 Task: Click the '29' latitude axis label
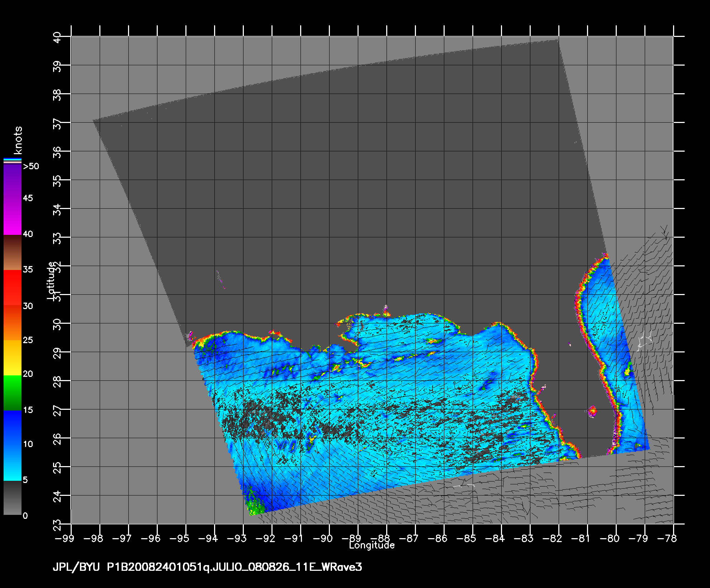click(x=57, y=354)
